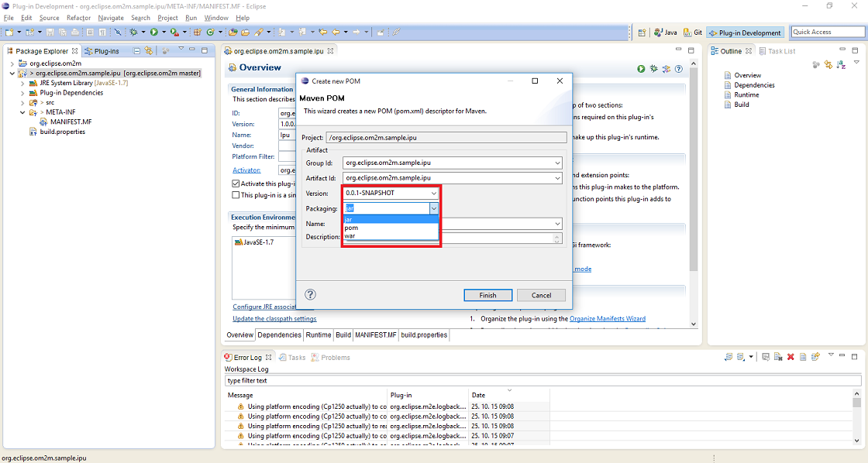
Task: Click the Outline view's Link with Editor icon
Action: (x=828, y=65)
